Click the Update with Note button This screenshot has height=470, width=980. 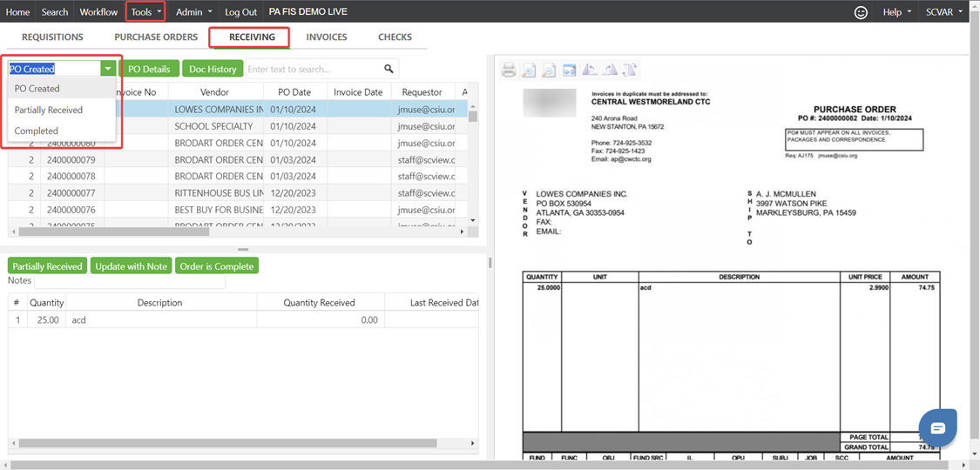coord(131,266)
